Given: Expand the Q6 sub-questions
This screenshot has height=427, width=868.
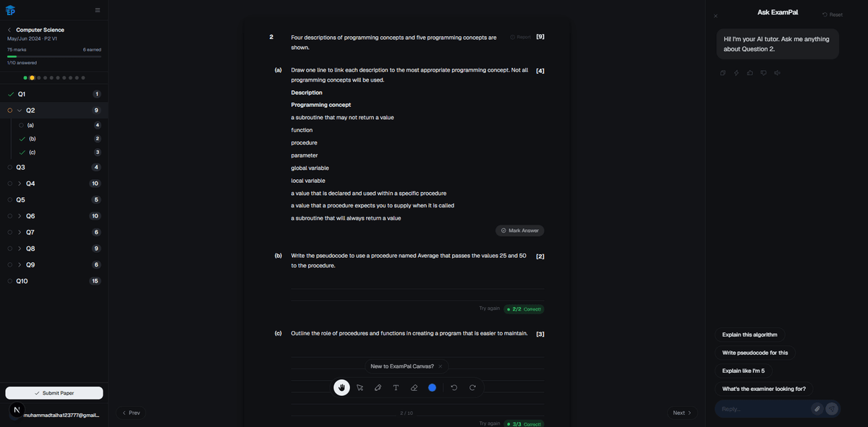Looking at the screenshot, I should (20, 216).
